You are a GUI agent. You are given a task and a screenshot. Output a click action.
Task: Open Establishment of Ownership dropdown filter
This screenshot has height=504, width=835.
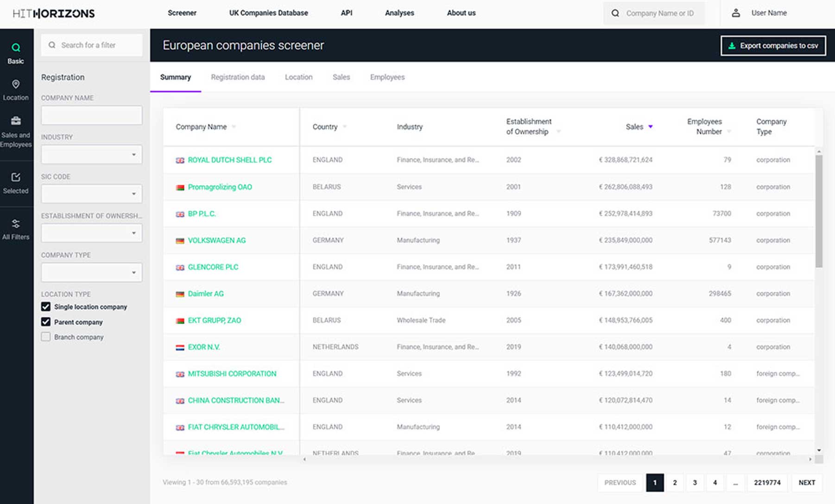(x=92, y=233)
